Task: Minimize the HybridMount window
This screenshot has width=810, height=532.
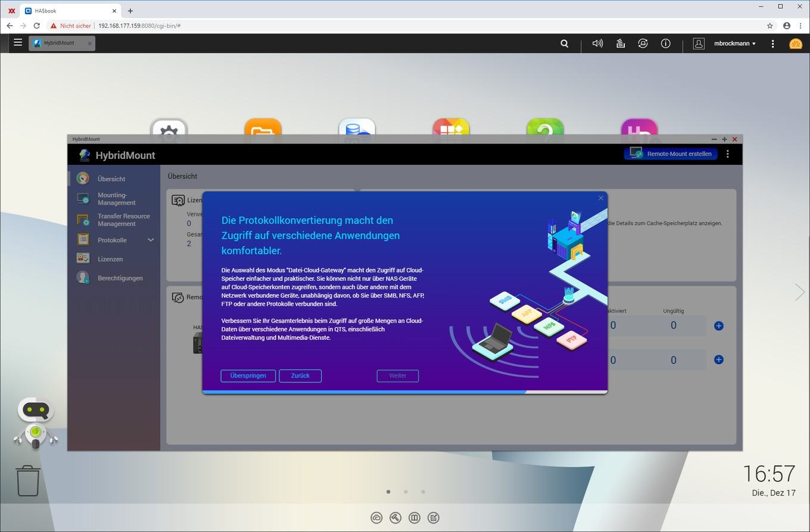Action: point(714,139)
